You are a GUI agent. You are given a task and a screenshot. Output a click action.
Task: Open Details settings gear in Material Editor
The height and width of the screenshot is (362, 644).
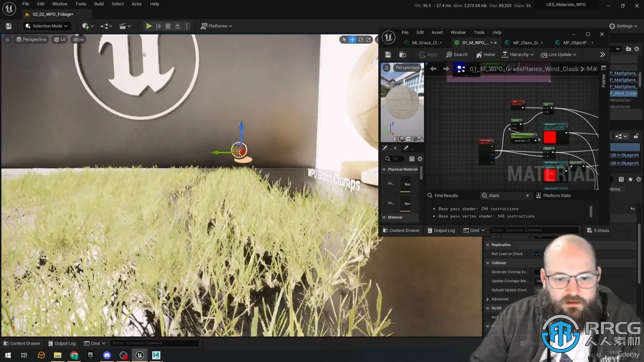pyautogui.click(x=420, y=159)
